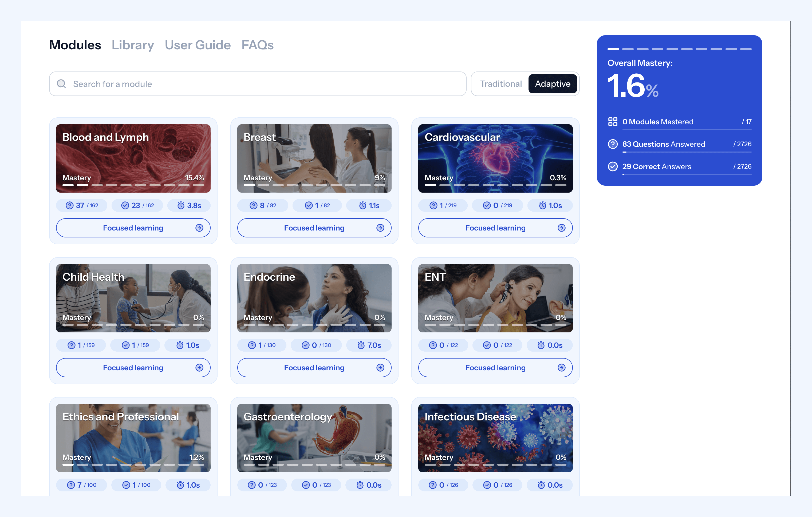Click Cardiovascular correct-answers check icon
This screenshot has width=812, height=517.
click(487, 205)
